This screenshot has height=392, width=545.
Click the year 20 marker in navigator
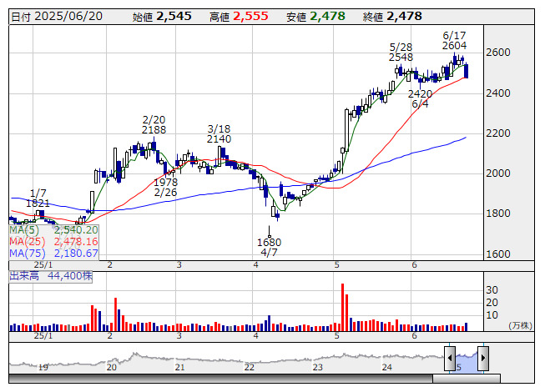click(x=111, y=367)
